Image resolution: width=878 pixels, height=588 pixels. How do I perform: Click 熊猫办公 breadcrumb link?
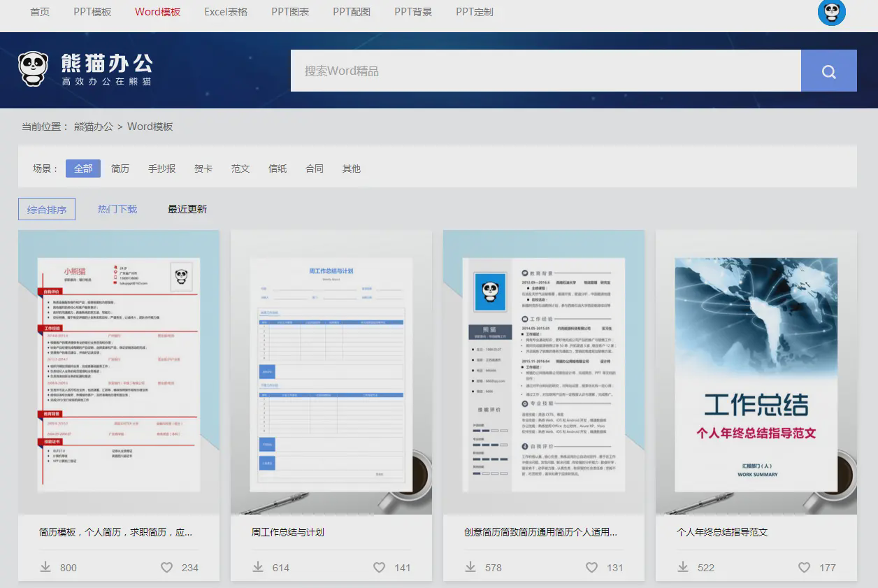(x=94, y=127)
